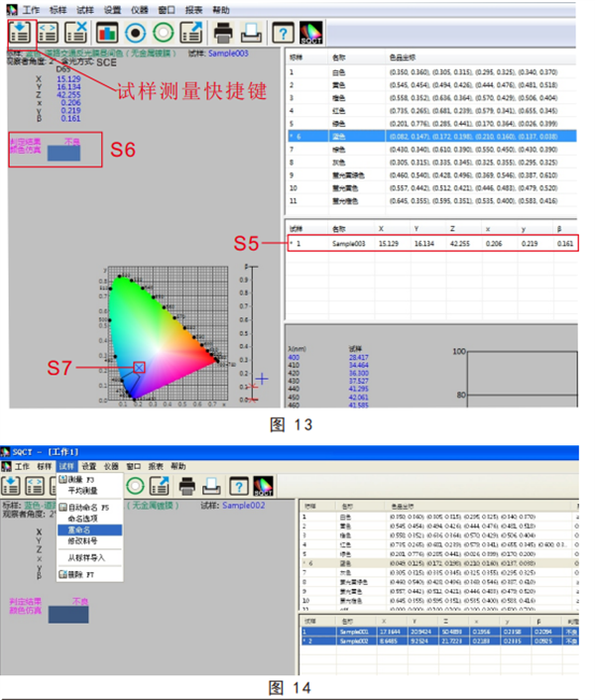
Task: Click the SQCT color gamut icon in Figure 14 toolbar
Action: tap(263, 486)
